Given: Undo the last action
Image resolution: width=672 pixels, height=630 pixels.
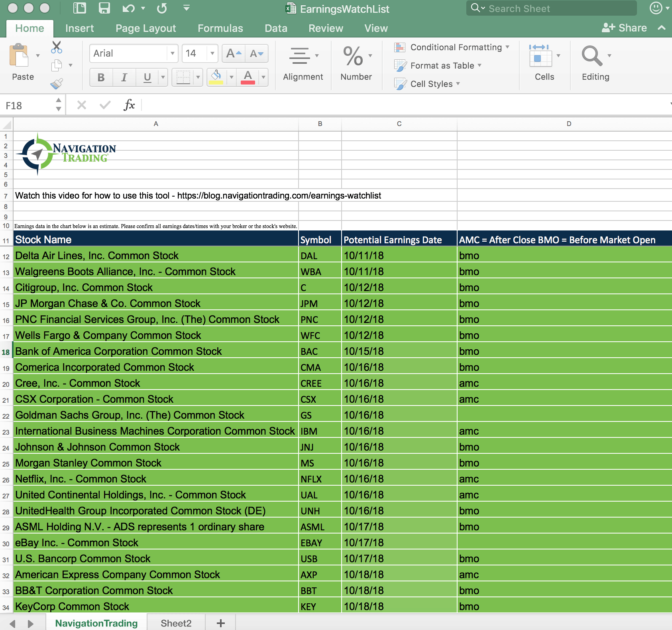Looking at the screenshot, I should click(x=128, y=8).
